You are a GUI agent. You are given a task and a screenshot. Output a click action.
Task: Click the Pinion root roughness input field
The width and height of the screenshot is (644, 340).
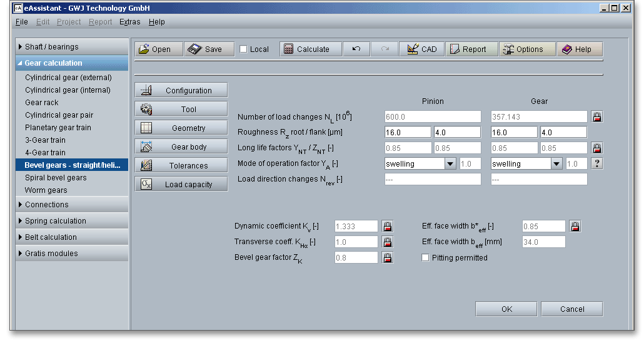click(x=408, y=132)
